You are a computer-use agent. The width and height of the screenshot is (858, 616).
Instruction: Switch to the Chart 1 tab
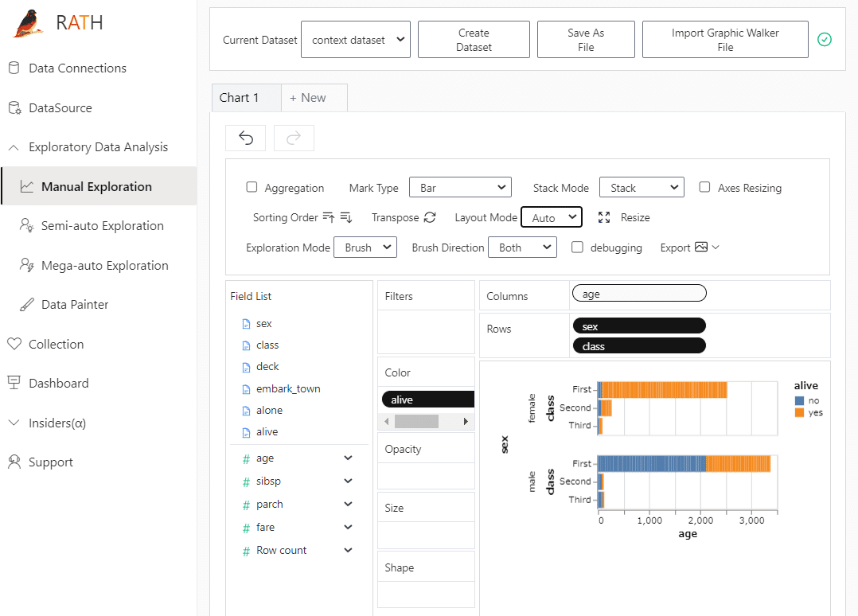(246, 97)
